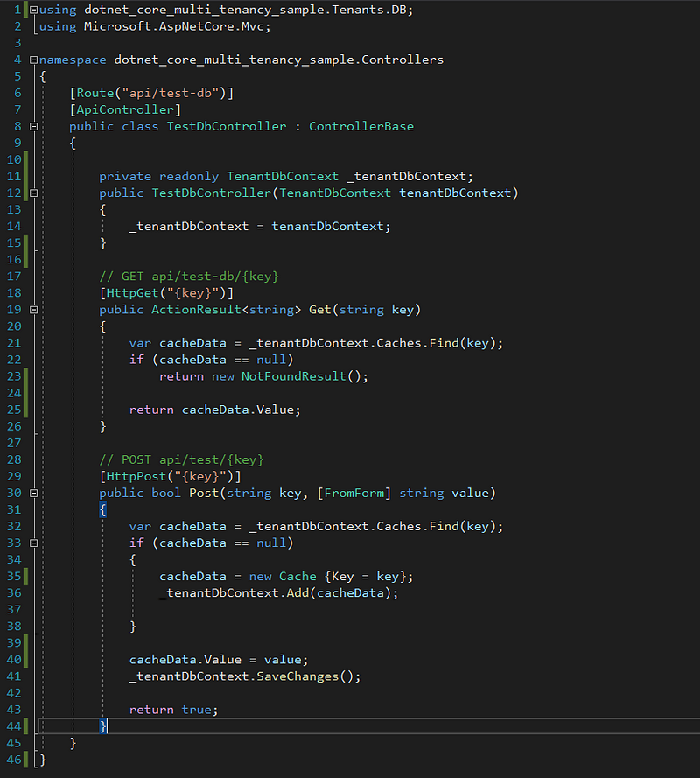The width and height of the screenshot is (700, 778).
Task: Click ActionResult<string> return type
Action: (x=226, y=310)
